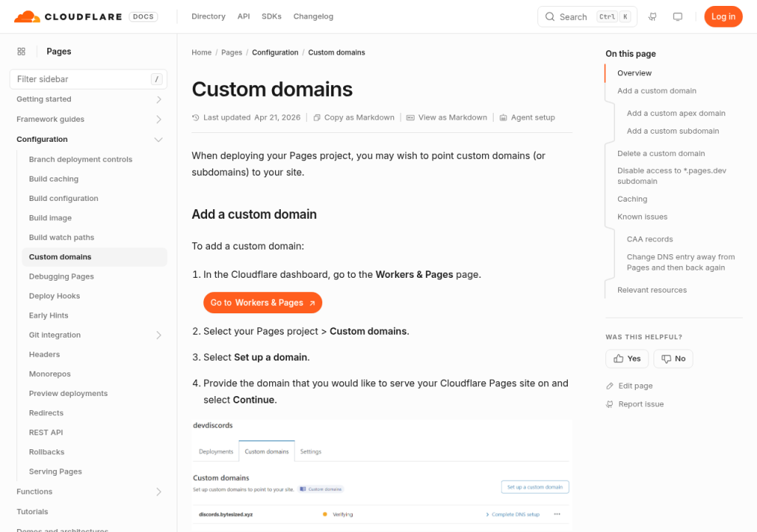Open Serving Pages page

(55, 471)
